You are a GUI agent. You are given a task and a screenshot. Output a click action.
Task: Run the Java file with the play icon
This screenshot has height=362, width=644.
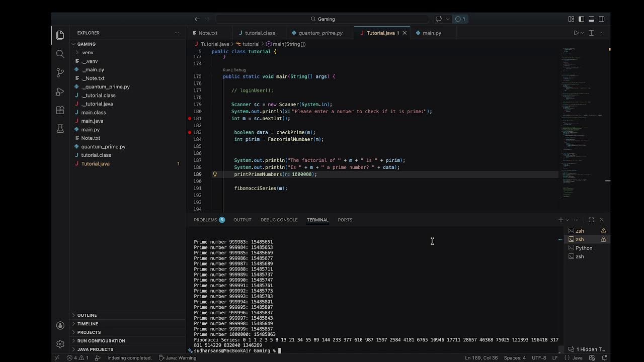576,33
